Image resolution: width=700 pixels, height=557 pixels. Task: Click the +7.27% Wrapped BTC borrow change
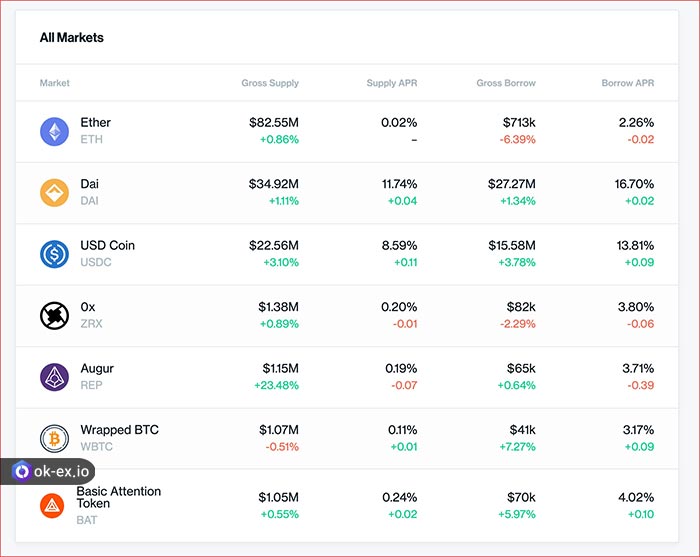click(x=517, y=446)
